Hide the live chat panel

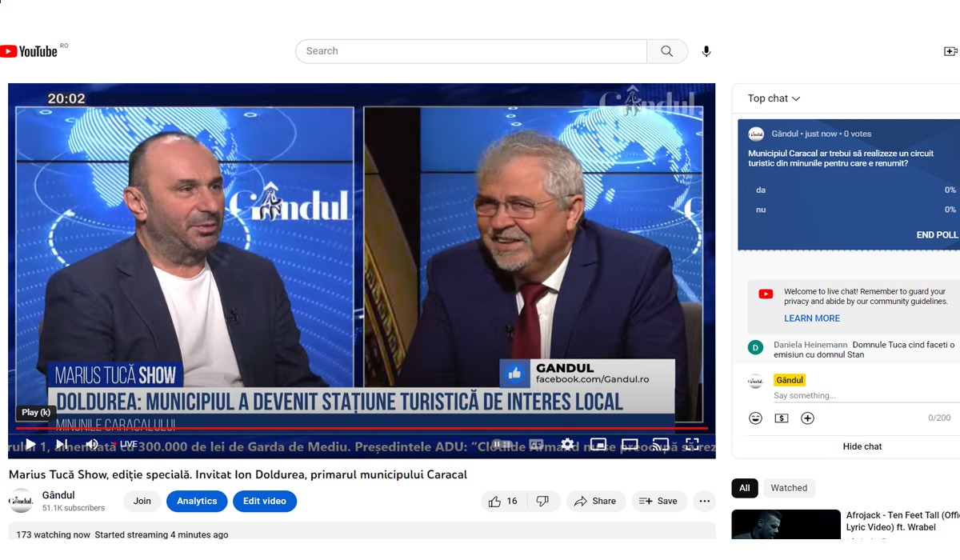point(862,446)
